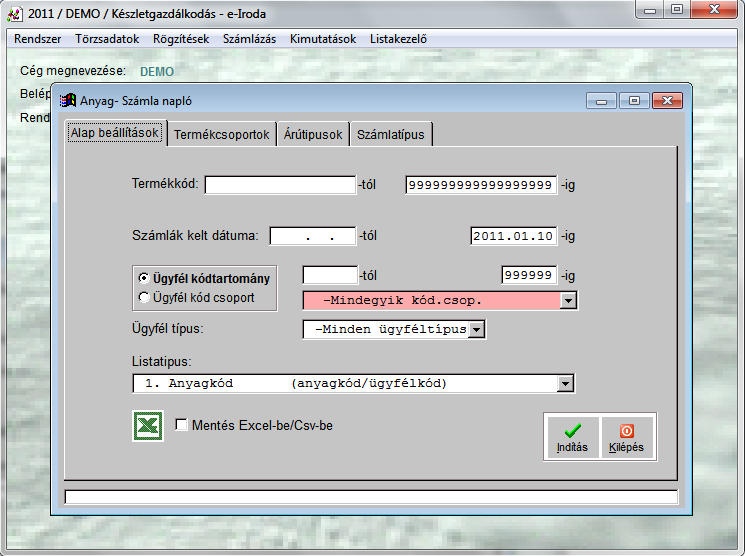Maximize the Anyag- Számla napló dialog
The image size is (745, 556).
[634, 100]
